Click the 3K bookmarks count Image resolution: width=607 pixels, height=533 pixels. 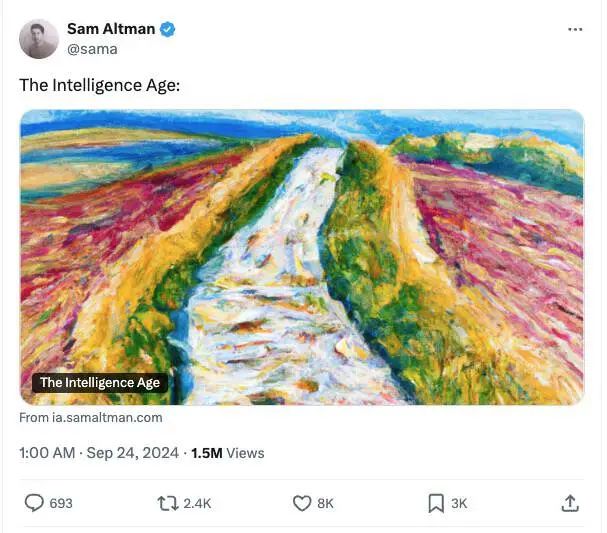click(x=459, y=503)
